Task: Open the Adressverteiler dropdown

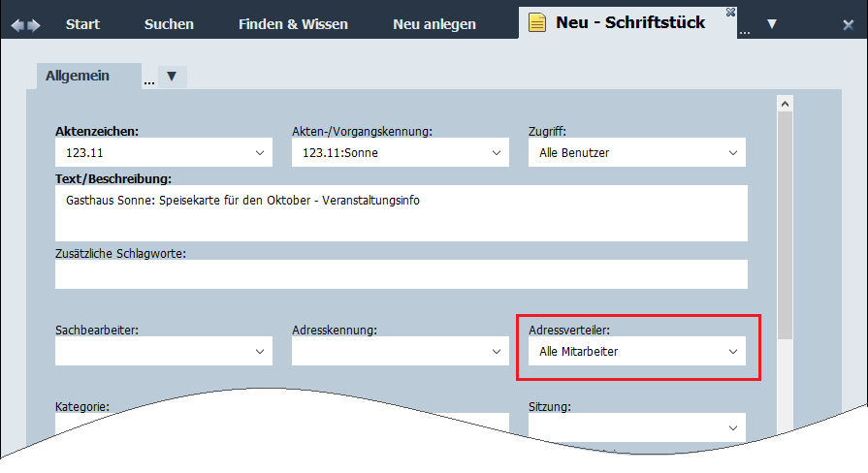Action: pyautogui.click(x=733, y=352)
